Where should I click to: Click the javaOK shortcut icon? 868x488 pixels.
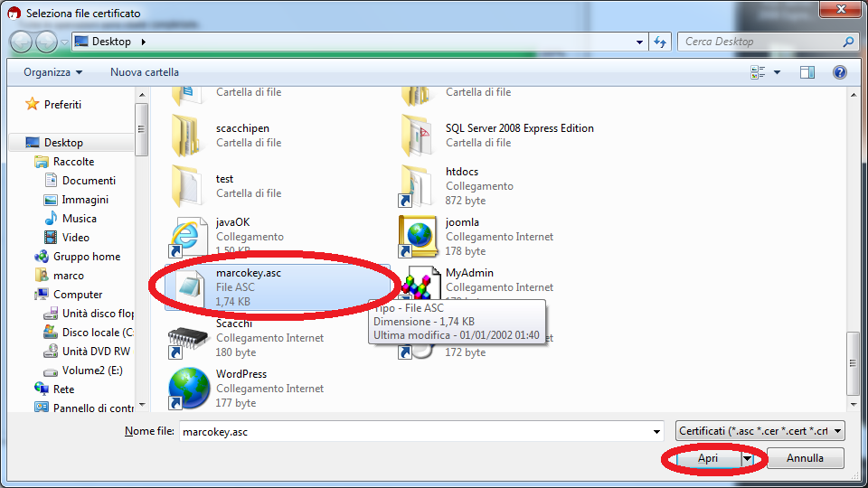coord(189,236)
